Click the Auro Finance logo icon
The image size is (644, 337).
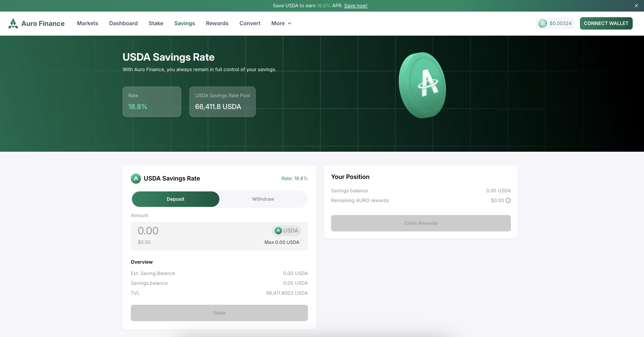(x=13, y=23)
